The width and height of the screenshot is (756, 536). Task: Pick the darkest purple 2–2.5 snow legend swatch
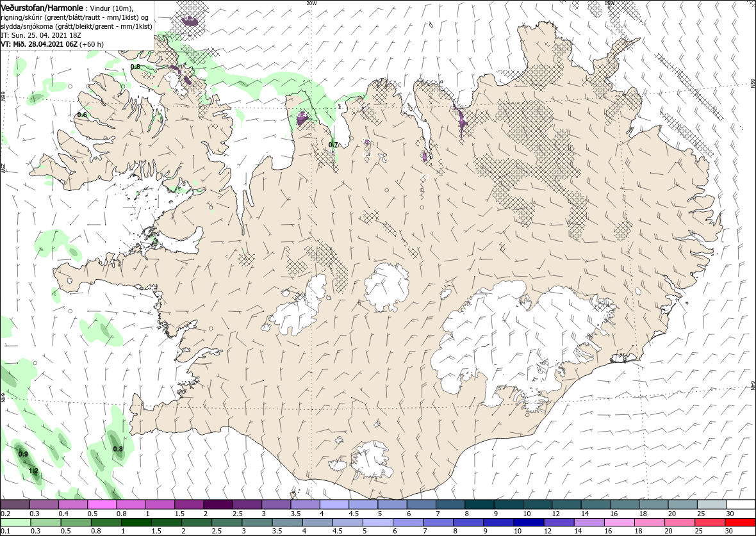tap(218, 505)
